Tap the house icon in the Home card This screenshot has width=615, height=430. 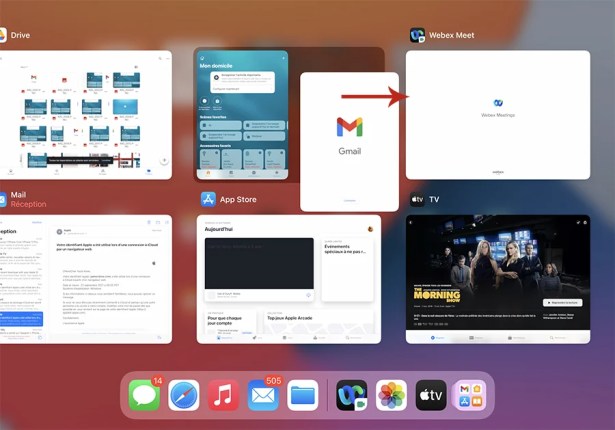click(x=202, y=58)
